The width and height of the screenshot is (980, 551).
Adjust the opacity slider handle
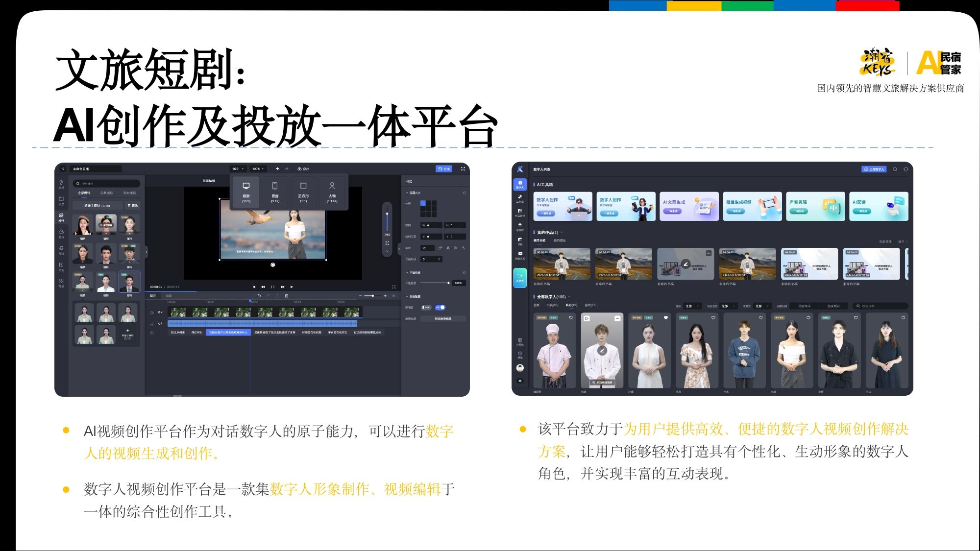point(448,283)
